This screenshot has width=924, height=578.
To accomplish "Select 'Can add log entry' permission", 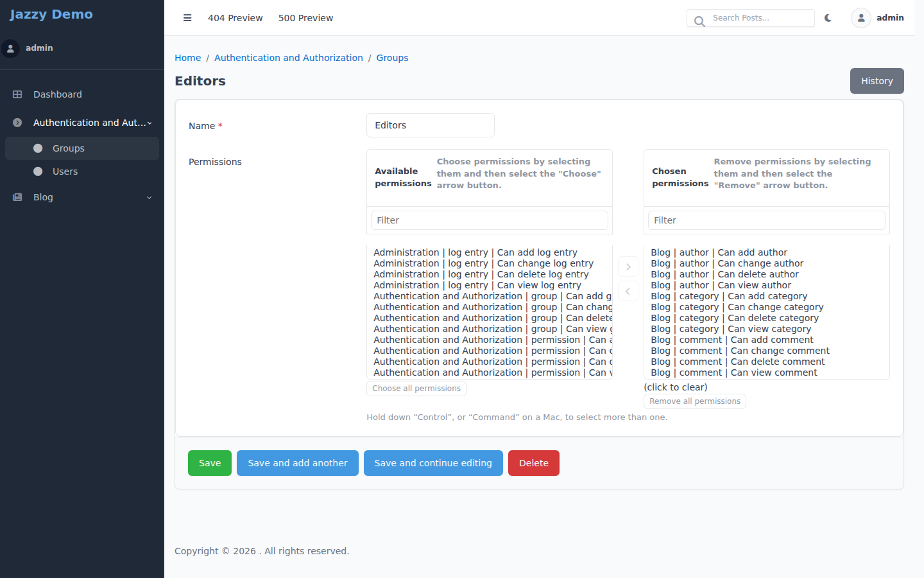I will tap(490, 252).
